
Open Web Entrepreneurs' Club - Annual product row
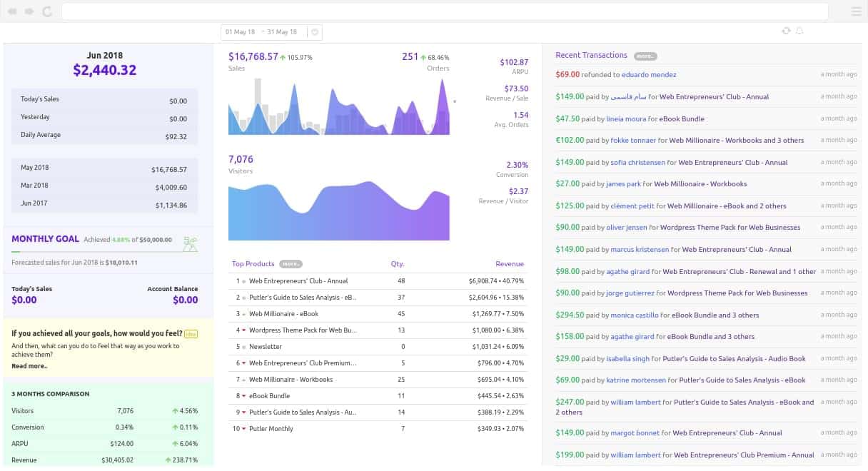click(298, 281)
